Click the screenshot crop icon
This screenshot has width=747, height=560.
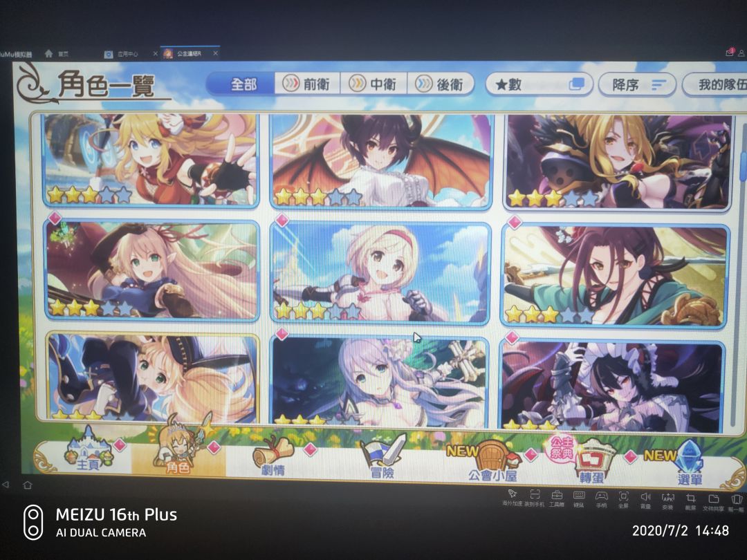point(690,498)
